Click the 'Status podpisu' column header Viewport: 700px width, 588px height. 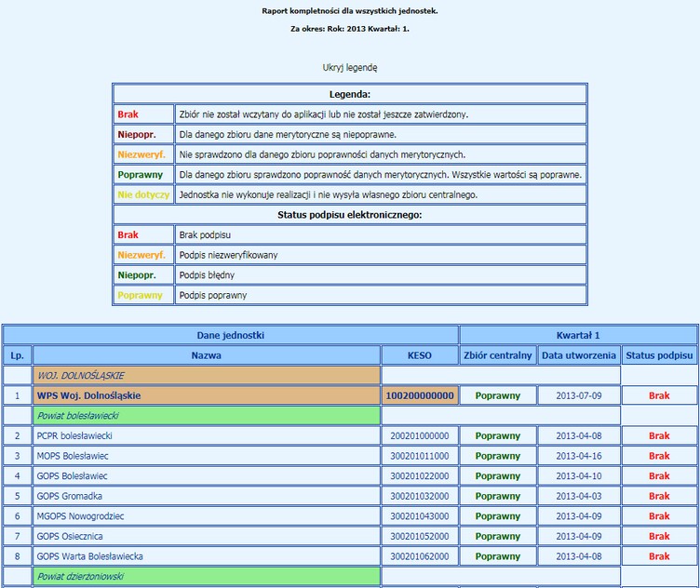coord(659,355)
